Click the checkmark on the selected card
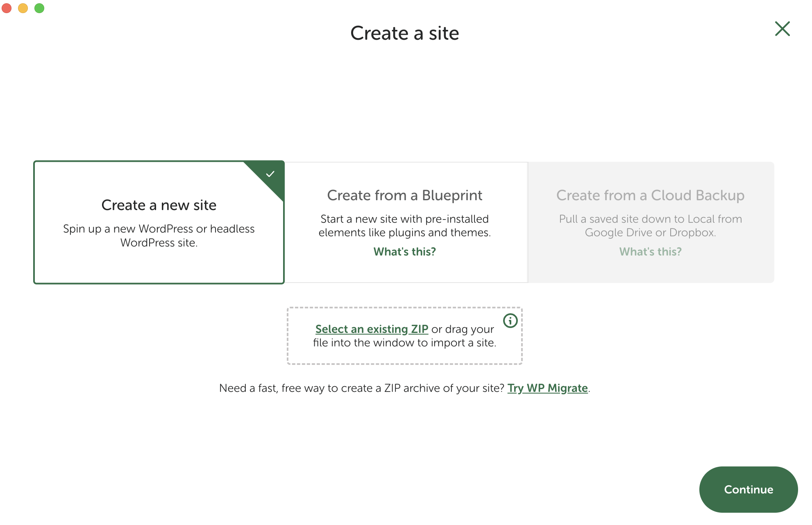 (x=270, y=174)
